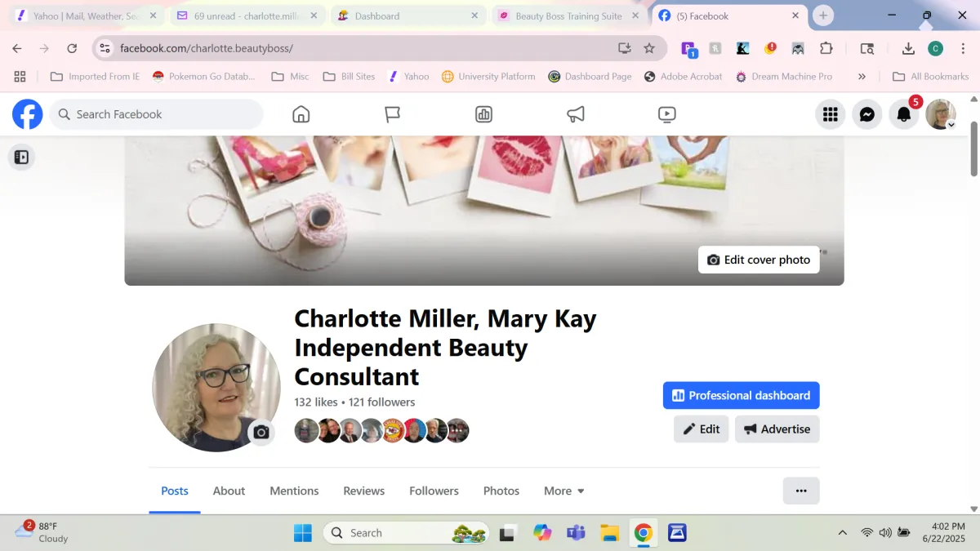The height and width of the screenshot is (551, 980).
Task: Open the Professional dashboard chart icon in navbar
Action: (484, 114)
